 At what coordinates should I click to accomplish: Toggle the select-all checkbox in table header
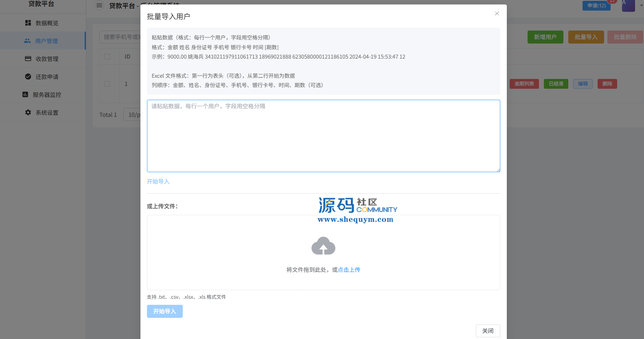tap(107, 57)
